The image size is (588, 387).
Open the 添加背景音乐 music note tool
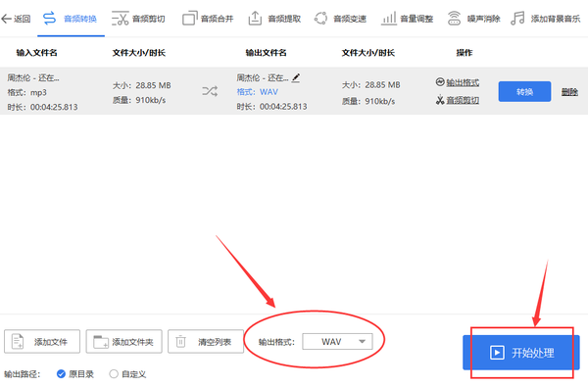point(546,19)
